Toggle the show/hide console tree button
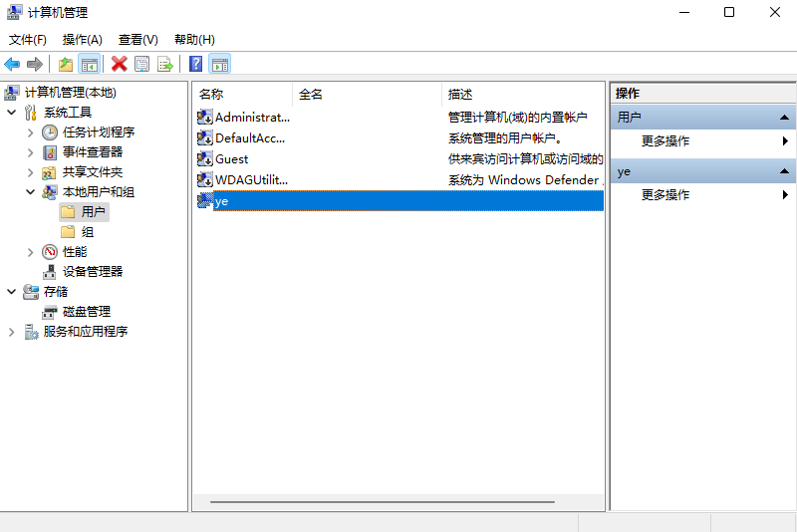 coord(90,64)
